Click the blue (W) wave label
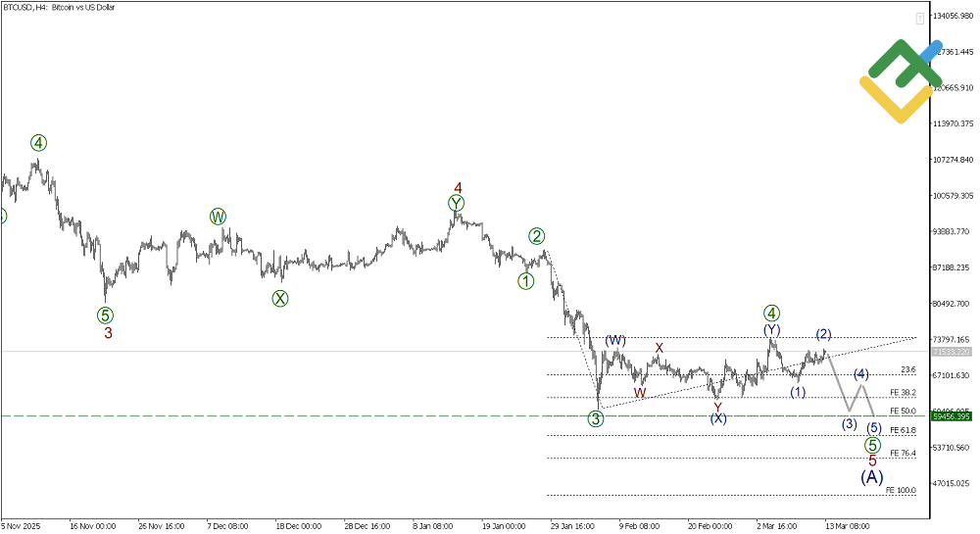The width and height of the screenshot is (980, 534). pyautogui.click(x=614, y=340)
